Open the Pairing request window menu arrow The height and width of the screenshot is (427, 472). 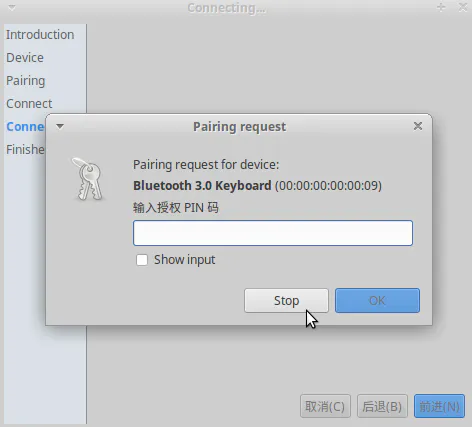[x=60, y=126]
